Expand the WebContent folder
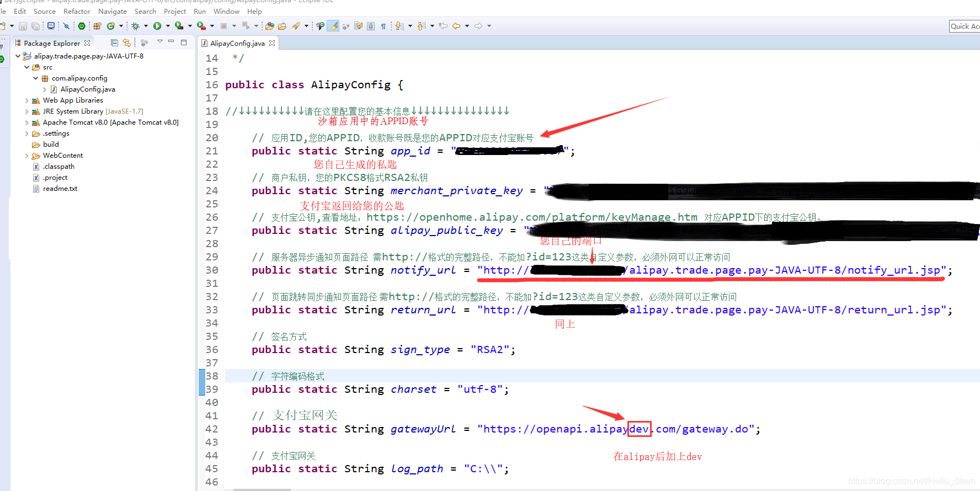The width and height of the screenshot is (980, 491). 26,156
